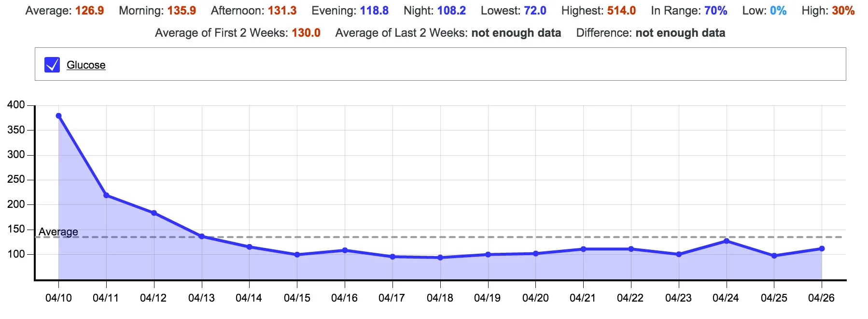This screenshot has width=868, height=319.
Task: Click the Average value 126.9
Action: 89,11
